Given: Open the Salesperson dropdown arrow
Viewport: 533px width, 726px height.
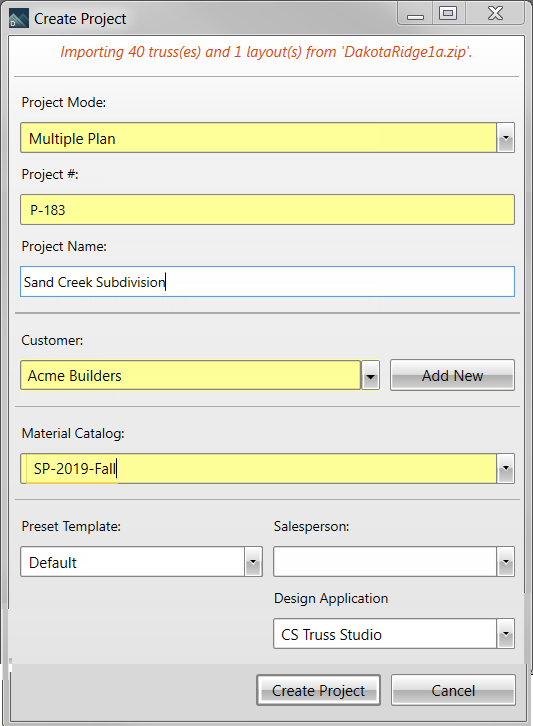Looking at the screenshot, I should pyautogui.click(x=506, y=562).
